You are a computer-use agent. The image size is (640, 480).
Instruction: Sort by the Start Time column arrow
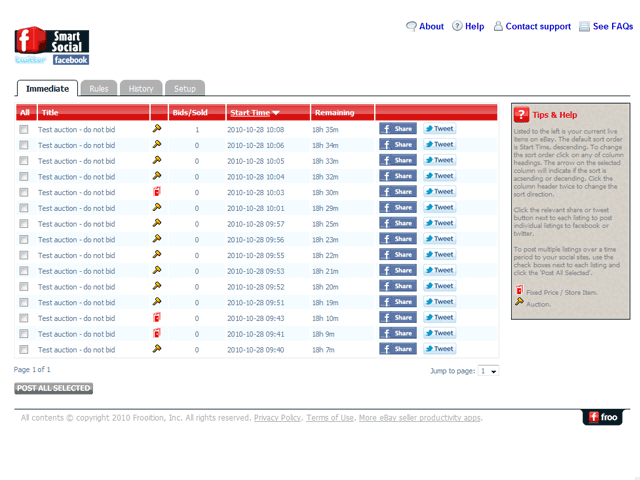coord(276,113)
